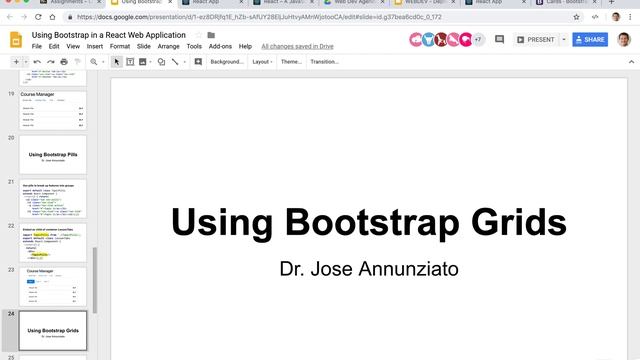Open Google account avatar
This screenshot has width=640, height=360.
pos(624,40)
